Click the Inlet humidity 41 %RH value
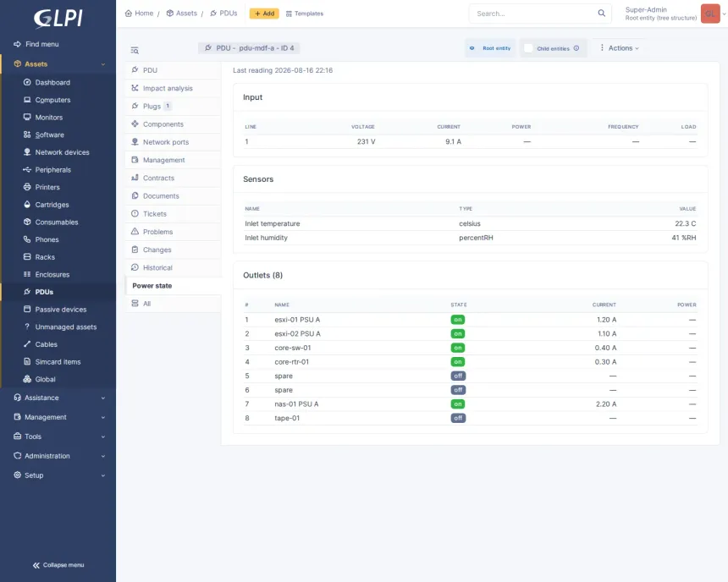 click(684, 238)
